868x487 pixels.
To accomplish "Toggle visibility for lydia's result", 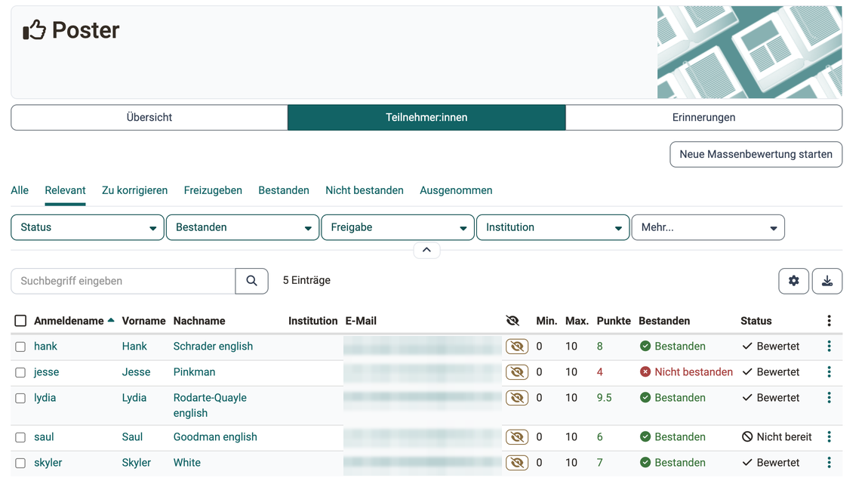I will 517,398.
